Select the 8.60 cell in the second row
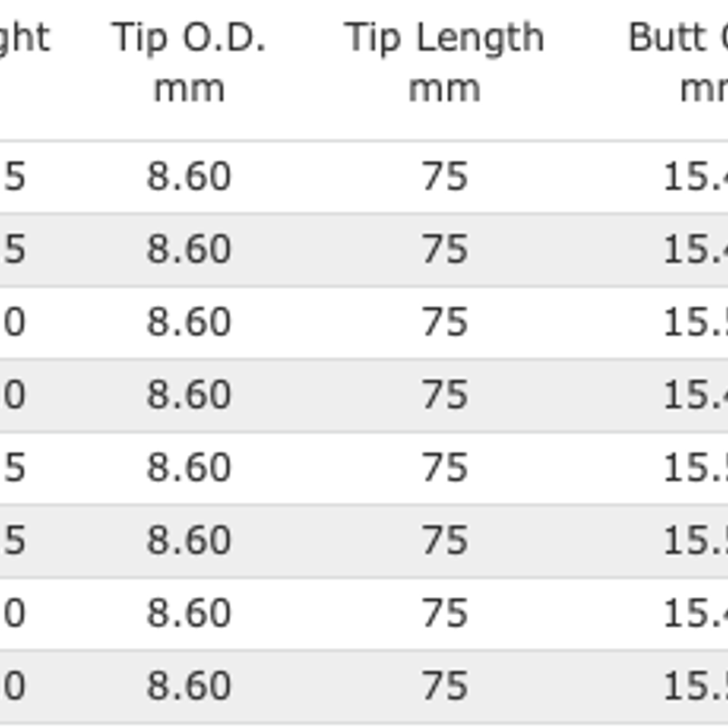Viewport: 728px width, 728px height. (x=188, y=249)
